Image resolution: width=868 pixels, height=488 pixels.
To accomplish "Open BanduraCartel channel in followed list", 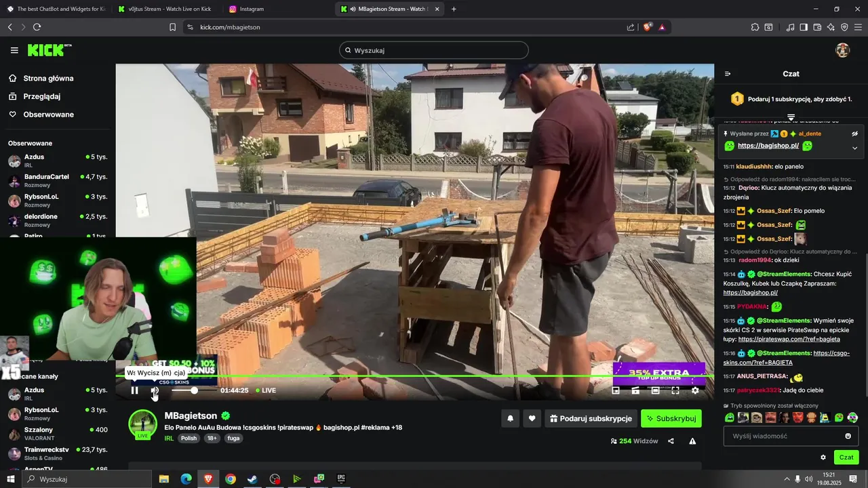I will pyautogui.click(x=58, y=180).
